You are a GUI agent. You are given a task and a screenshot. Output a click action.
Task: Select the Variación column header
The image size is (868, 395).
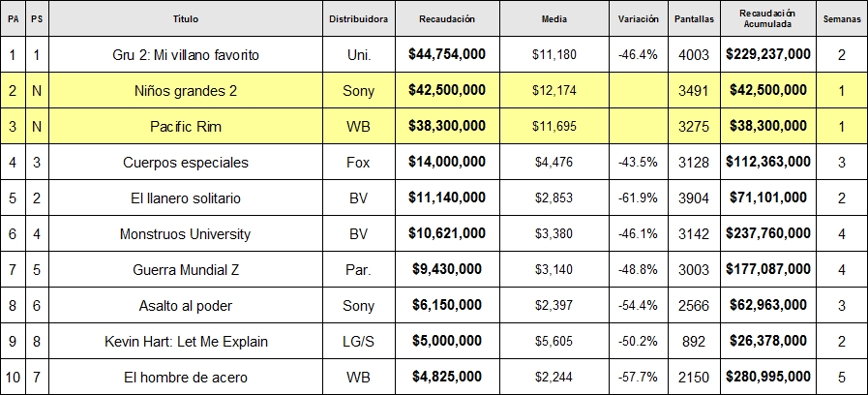[638, 18]
